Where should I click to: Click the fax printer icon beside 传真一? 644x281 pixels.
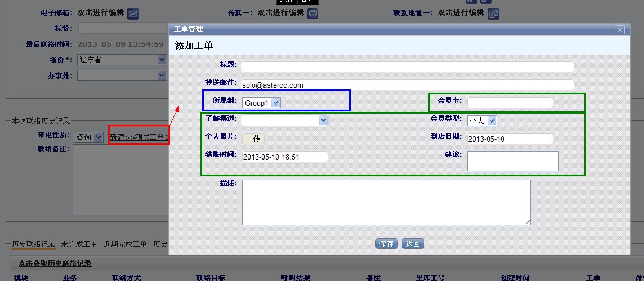point(313,13)
